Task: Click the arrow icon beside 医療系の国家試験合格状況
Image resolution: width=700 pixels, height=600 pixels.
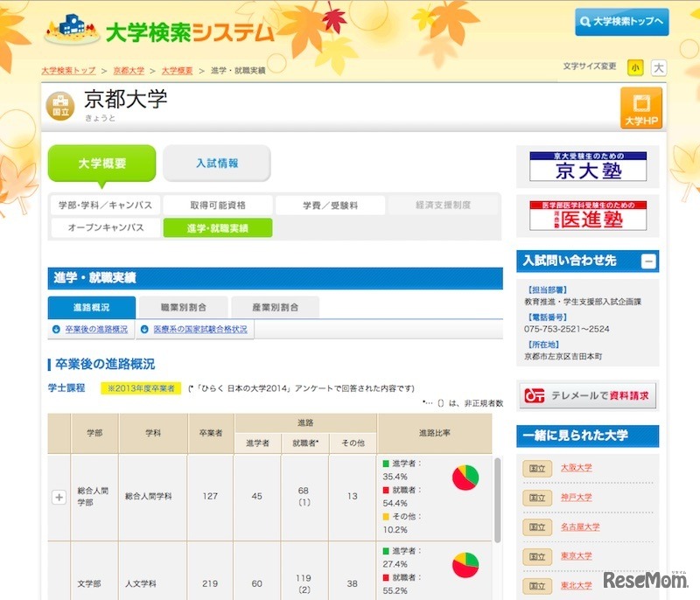Action: point(144,330)
